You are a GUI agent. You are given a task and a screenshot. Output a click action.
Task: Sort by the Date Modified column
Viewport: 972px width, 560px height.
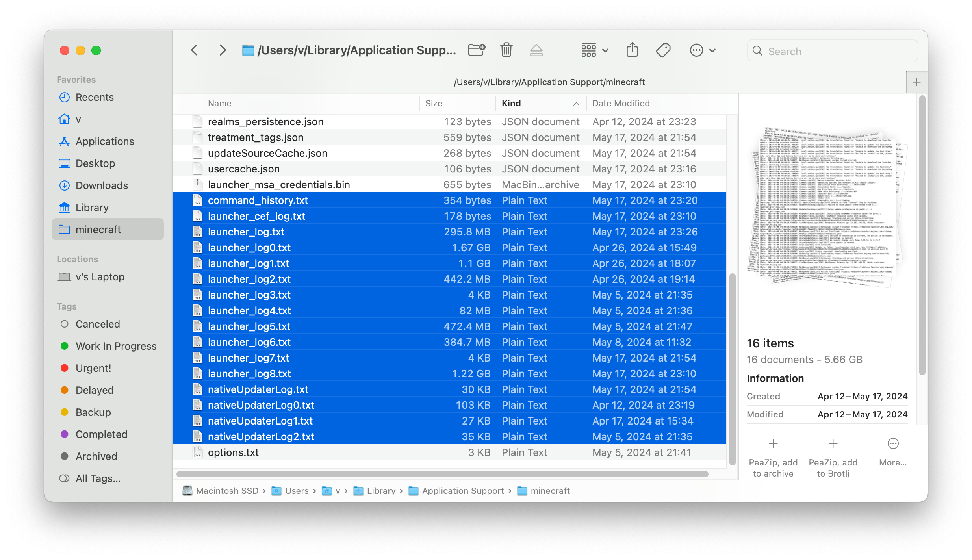tap(621, 103)
